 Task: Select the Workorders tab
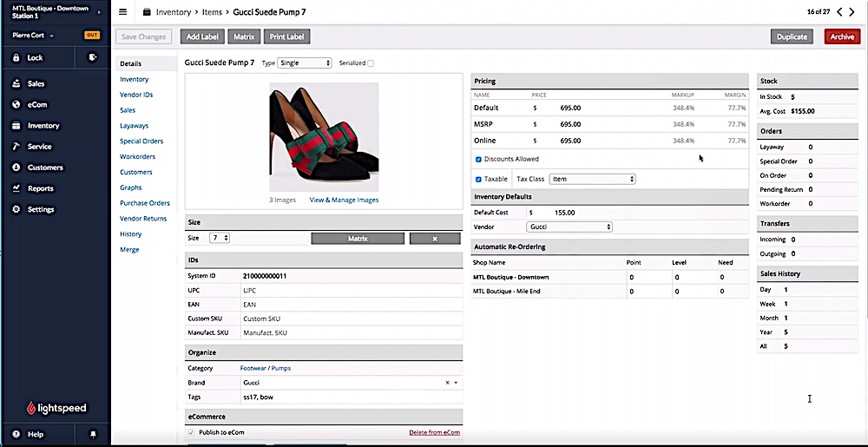(x=137, y=156)
